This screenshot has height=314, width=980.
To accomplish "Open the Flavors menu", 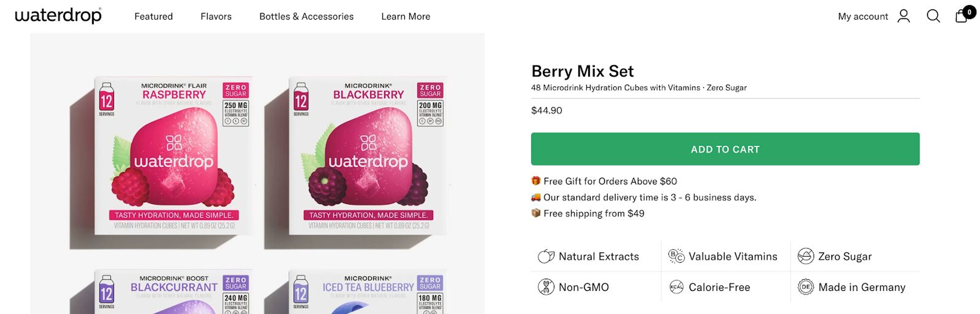I will tap(216, 16).
